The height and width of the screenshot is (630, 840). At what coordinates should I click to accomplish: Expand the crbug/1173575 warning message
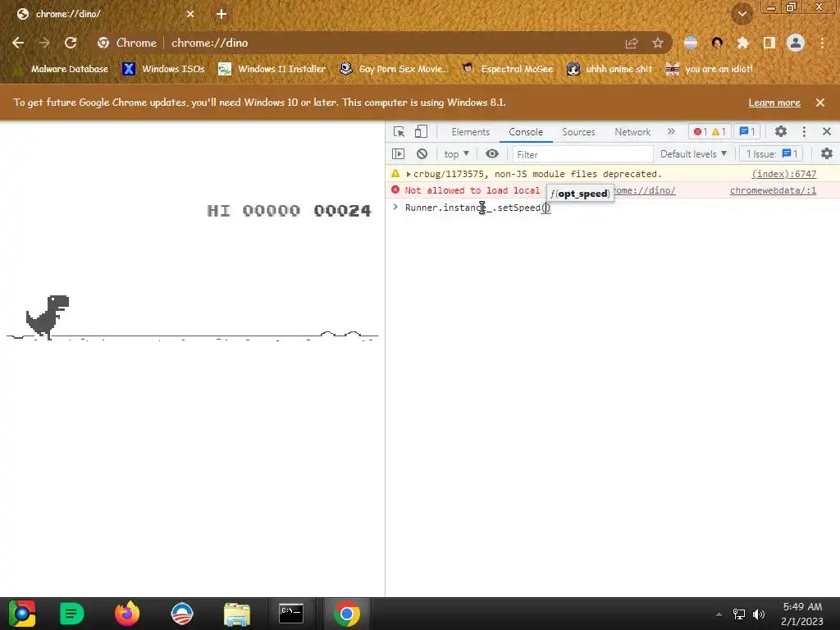(409, 174)
